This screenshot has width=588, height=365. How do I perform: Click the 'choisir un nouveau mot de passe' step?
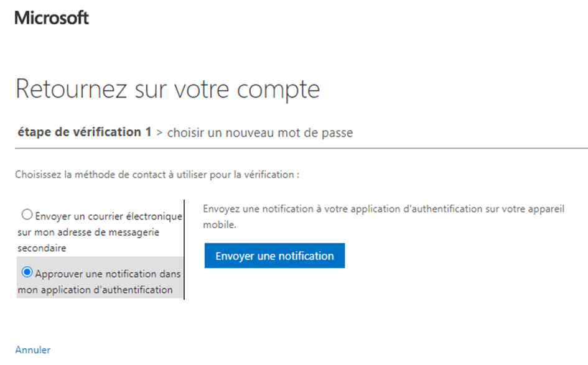(x=260, y=132)
